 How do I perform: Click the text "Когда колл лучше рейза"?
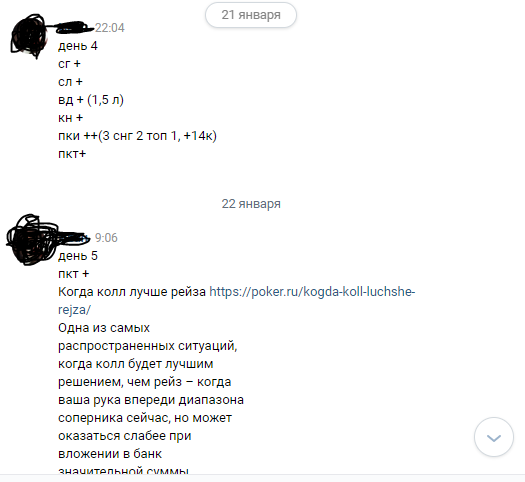click(132, 292)
